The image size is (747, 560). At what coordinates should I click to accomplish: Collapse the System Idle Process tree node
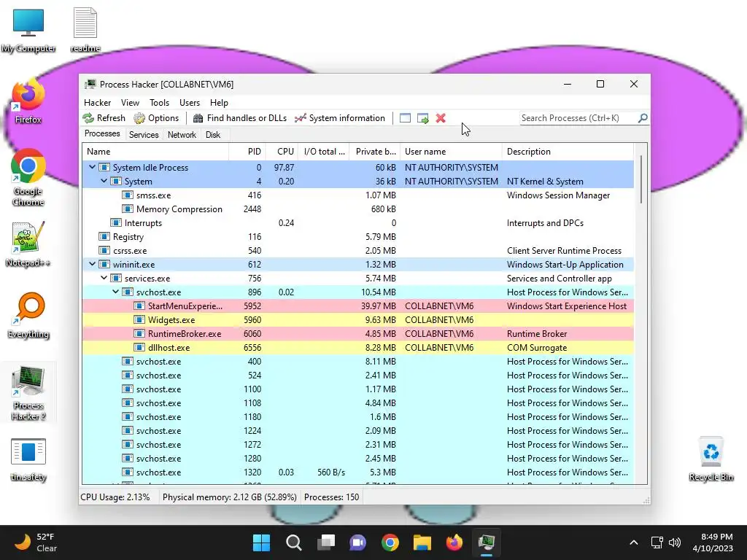click(93, 167)
